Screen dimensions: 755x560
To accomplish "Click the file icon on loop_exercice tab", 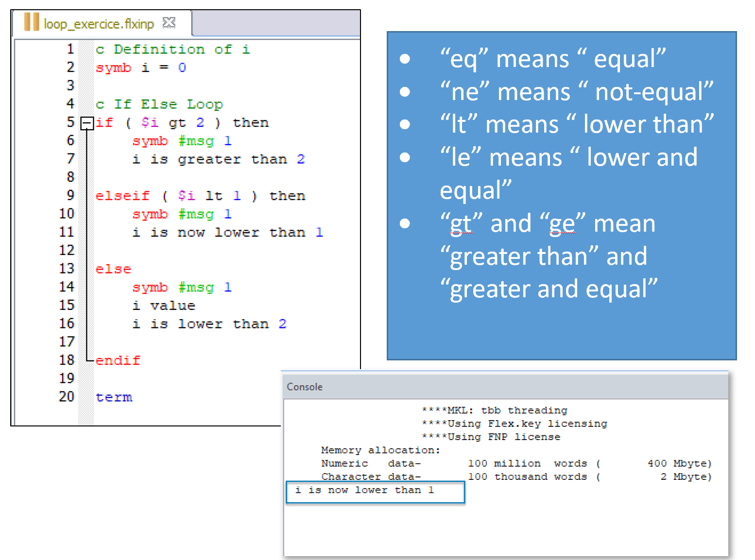I will coord(32,22).
